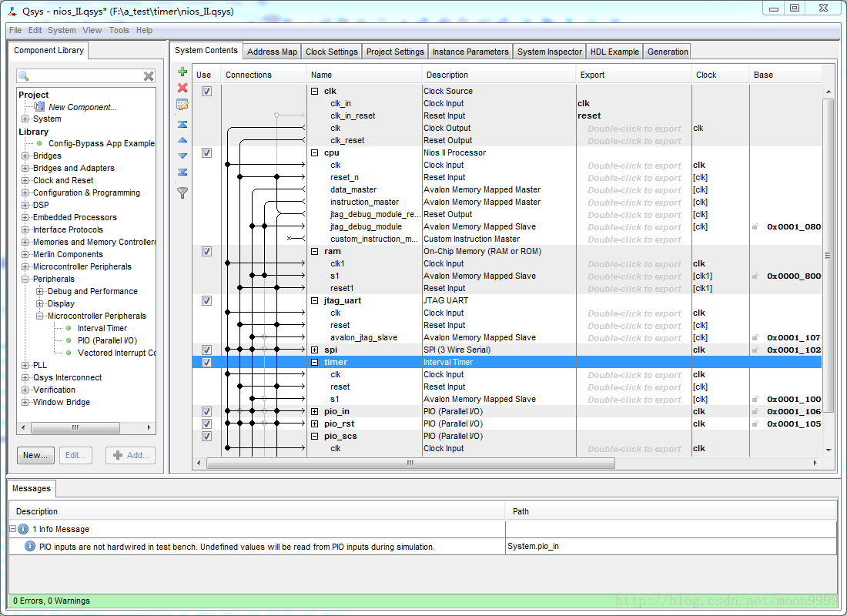
Task: Click the lock icon beside base 0x0001_102
Action: click(x=755, y=350)
